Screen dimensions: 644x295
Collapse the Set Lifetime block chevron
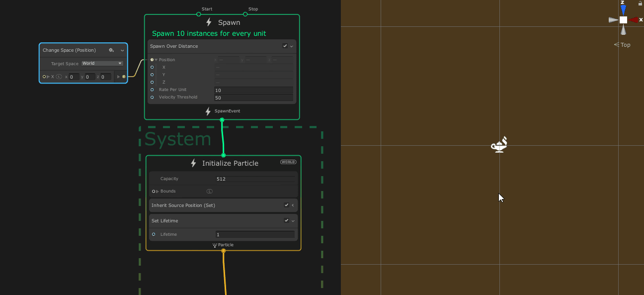(293, 221)
